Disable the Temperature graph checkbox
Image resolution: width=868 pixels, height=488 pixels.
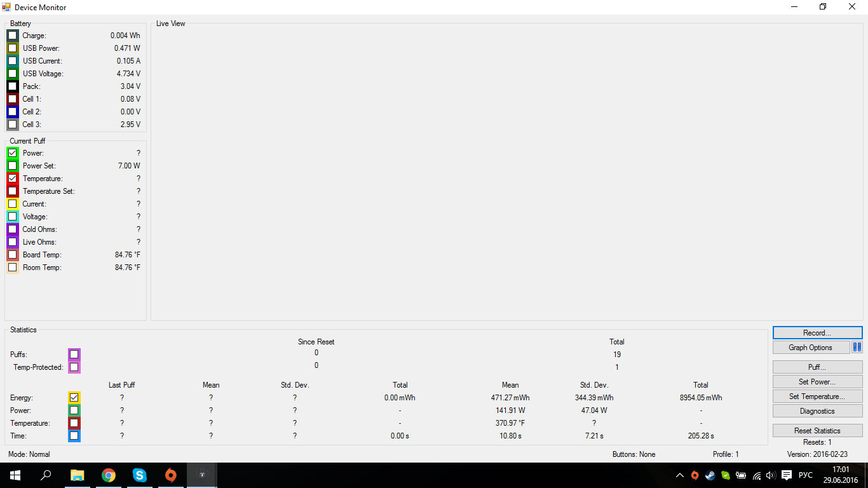point(13,179)
